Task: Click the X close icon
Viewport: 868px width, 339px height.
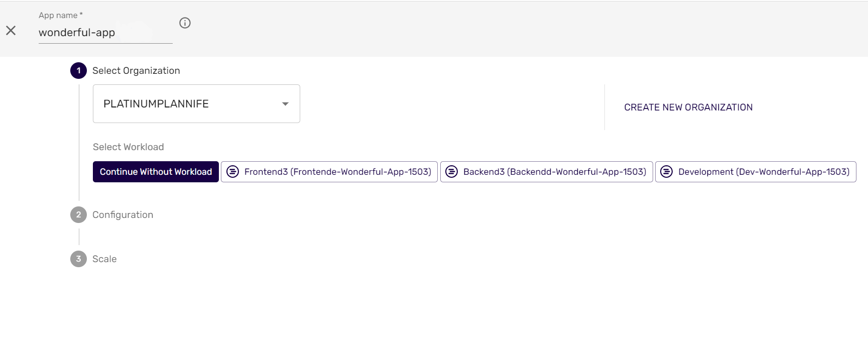Action: pos(11,31)
